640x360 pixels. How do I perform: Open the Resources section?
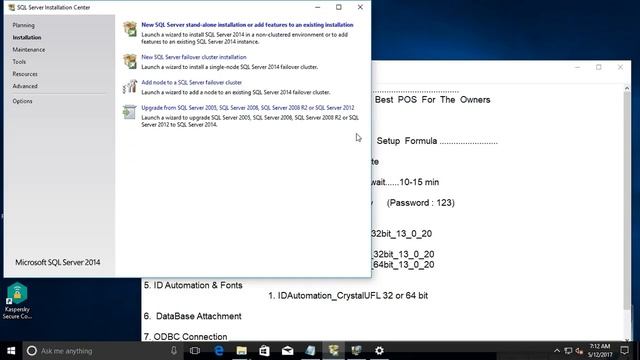click(25, 74)
